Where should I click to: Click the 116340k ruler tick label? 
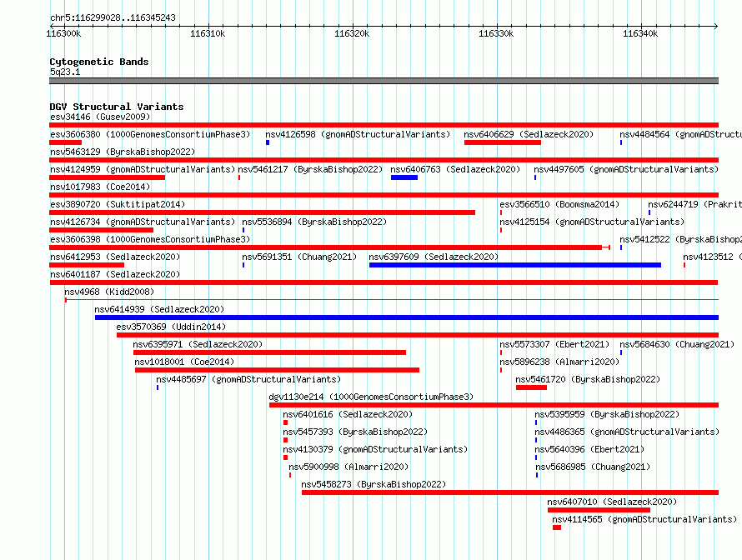640,33
